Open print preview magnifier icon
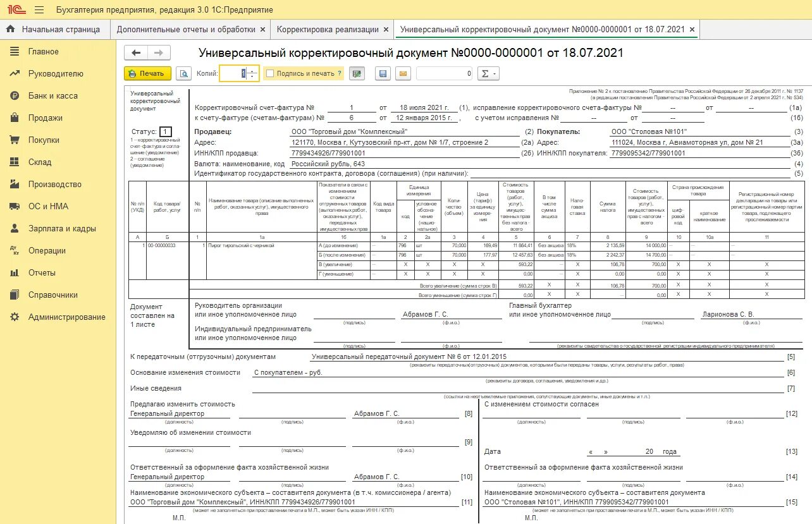Viewport: 812px width, 524px height. click(183, 73)
